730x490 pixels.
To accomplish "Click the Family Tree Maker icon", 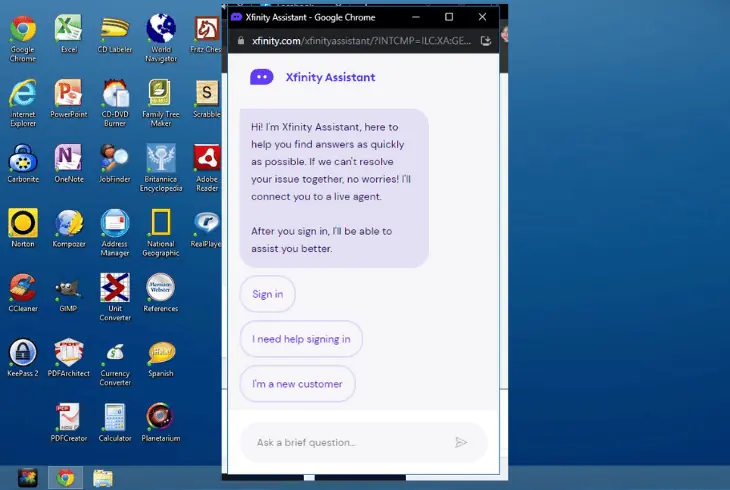I will tap(161, 103).
